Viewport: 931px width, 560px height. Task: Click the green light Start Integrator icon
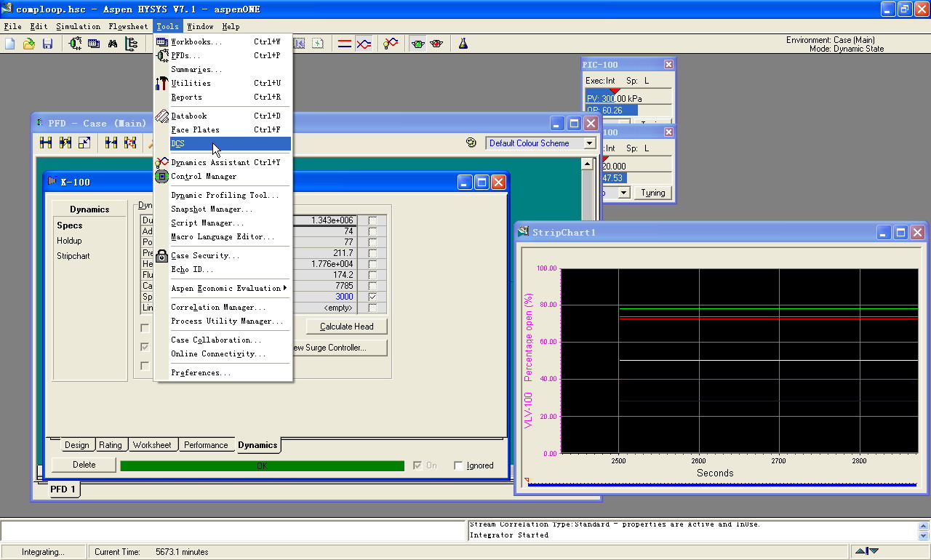(418, 44)
